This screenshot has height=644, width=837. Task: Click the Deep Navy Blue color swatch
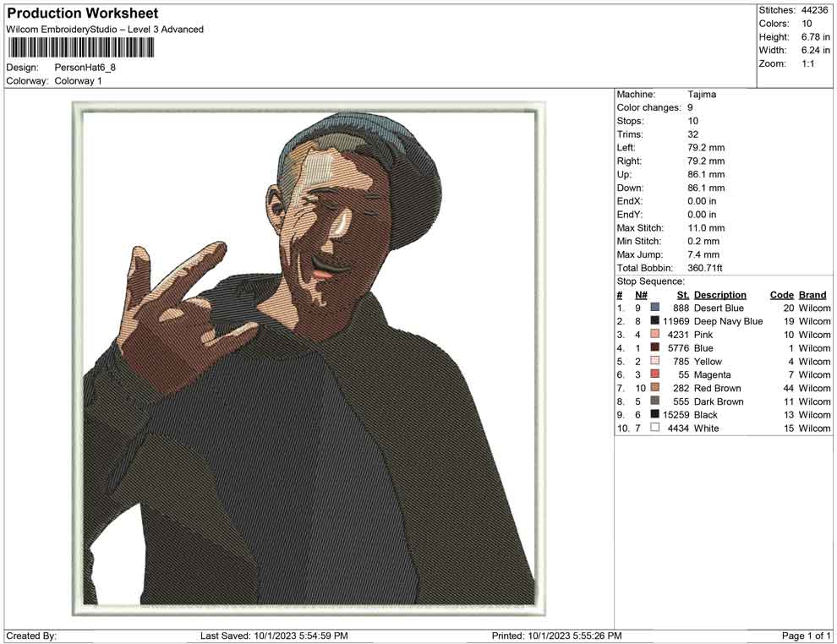655,320
